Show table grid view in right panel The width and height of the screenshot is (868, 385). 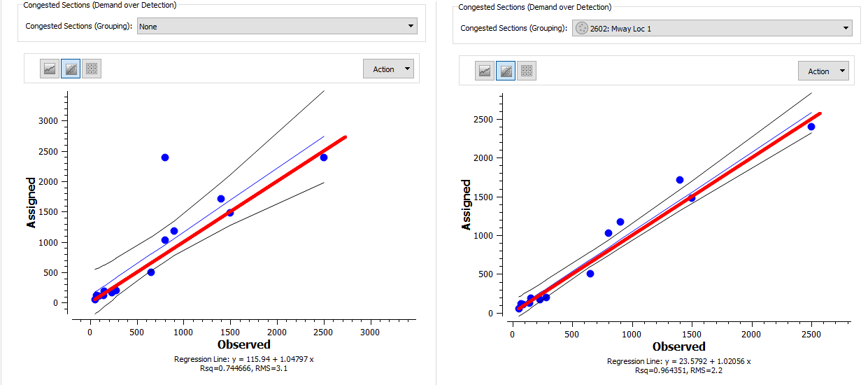pyautogui.click(x=527, y=71)
